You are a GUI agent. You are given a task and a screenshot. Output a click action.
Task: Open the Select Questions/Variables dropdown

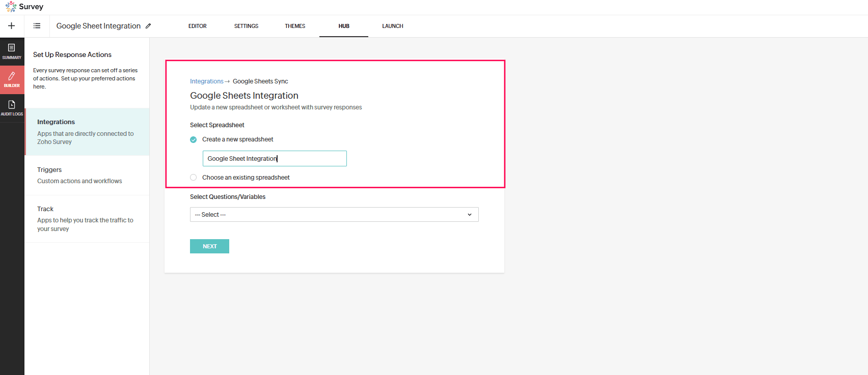(x=334, y=215)
